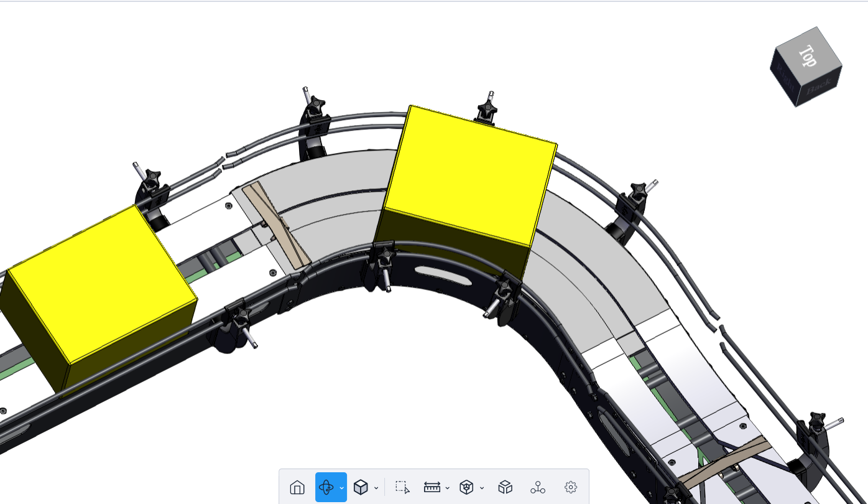Activate the Orbit rotation tool

coord(326,487)
